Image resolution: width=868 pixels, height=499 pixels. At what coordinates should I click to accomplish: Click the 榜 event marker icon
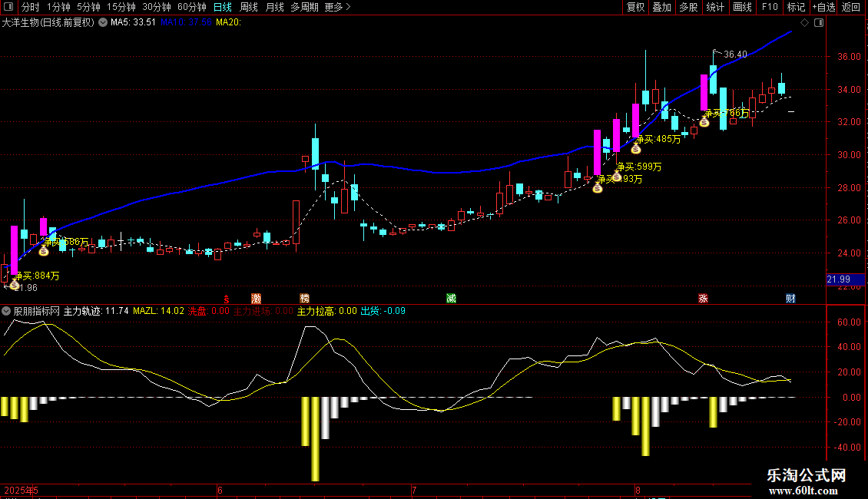304,299
